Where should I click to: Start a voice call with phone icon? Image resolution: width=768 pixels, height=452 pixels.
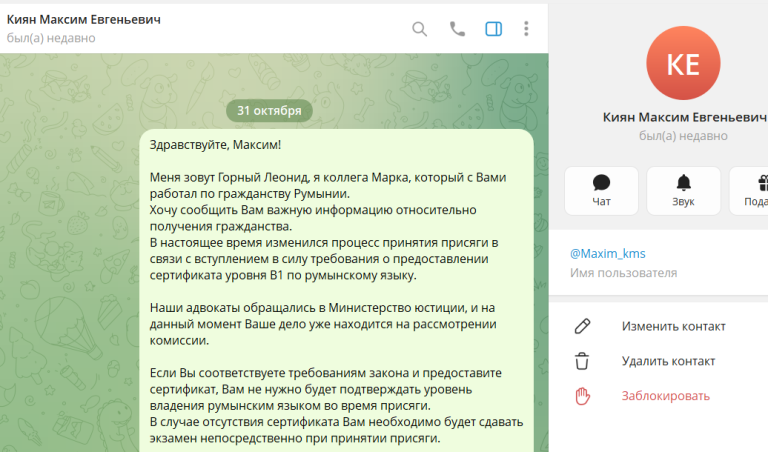[457, 29]
